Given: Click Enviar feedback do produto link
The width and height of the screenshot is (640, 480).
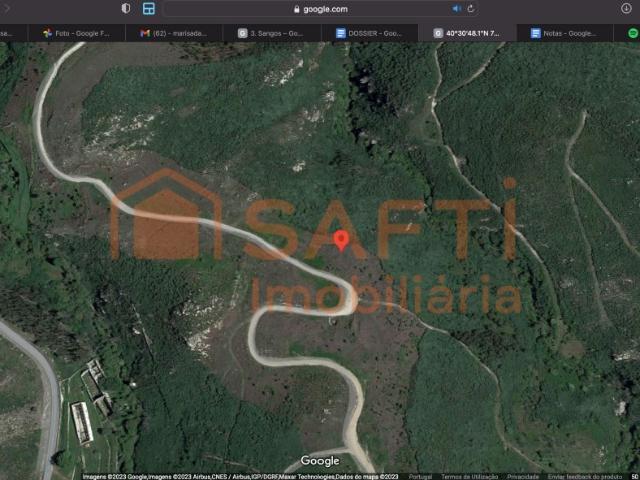Looking at the screenshot, I should [585, 477].
